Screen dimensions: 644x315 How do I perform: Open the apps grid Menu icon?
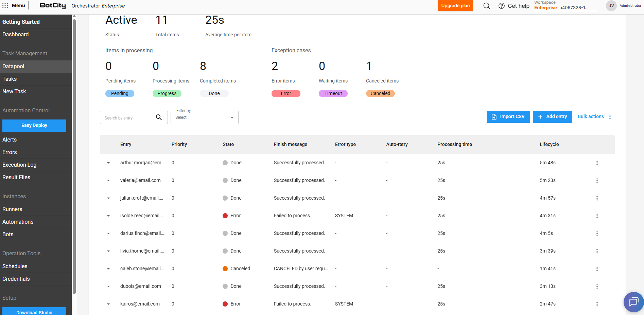point(5,5)
